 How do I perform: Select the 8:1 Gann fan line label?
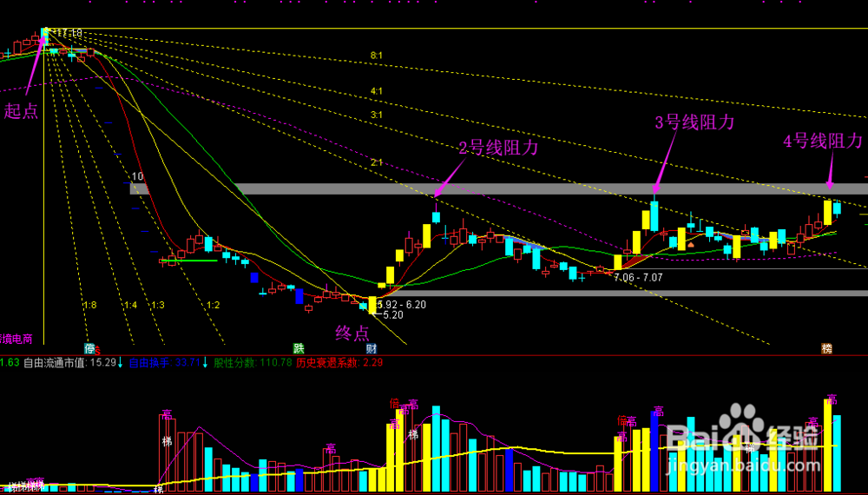point(377,56)
